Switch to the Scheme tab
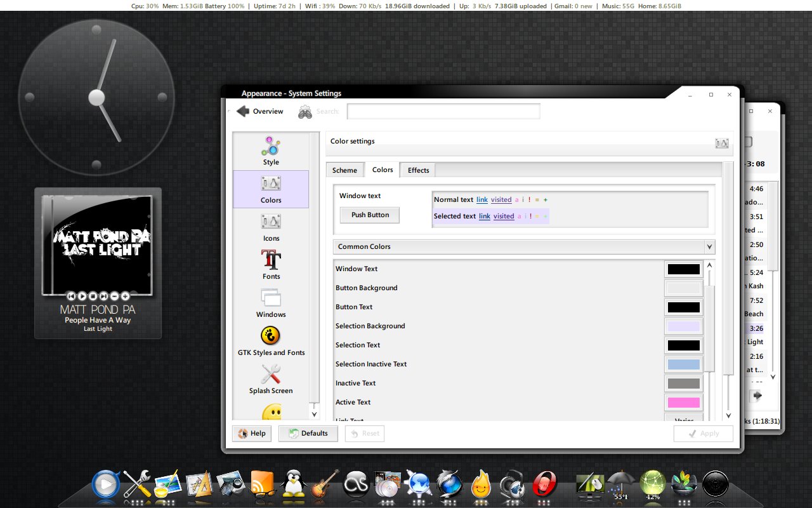Image resolution: width=812 pixels, height=508 pixels. pos(344,170)
